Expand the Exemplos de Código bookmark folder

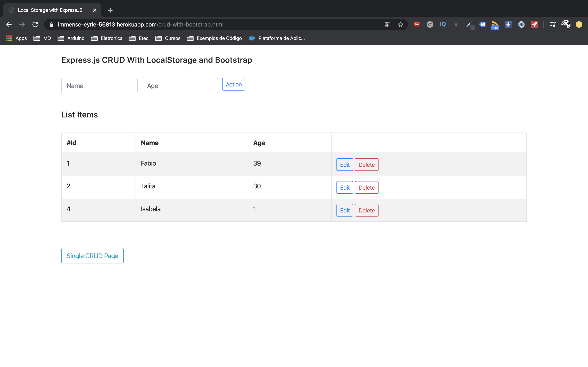click(214, 38)
